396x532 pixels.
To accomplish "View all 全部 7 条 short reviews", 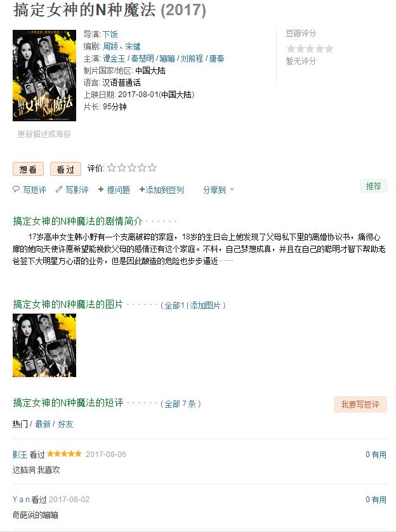I will coord(180,404).
